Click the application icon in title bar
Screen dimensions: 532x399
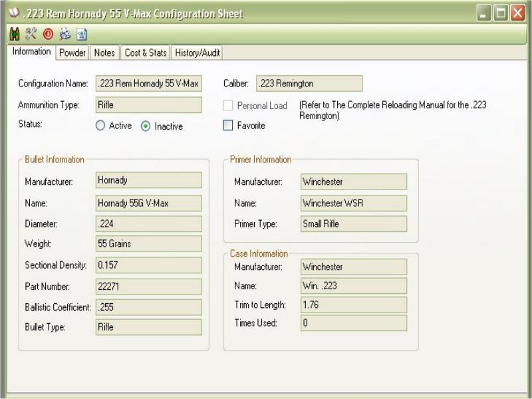click(x=13, y=13)
